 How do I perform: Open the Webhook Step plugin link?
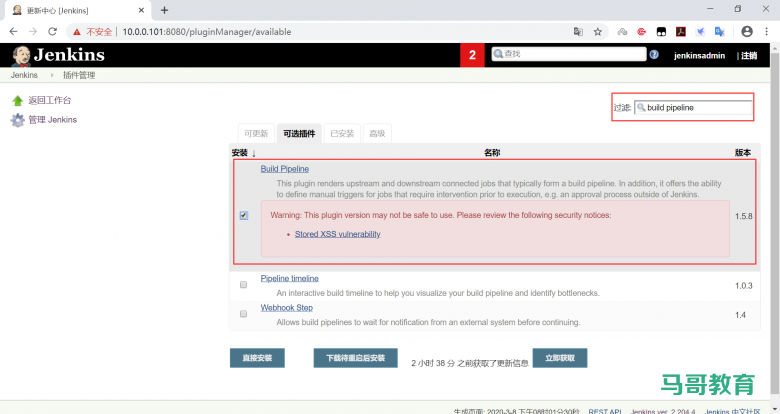click(287, 308)
